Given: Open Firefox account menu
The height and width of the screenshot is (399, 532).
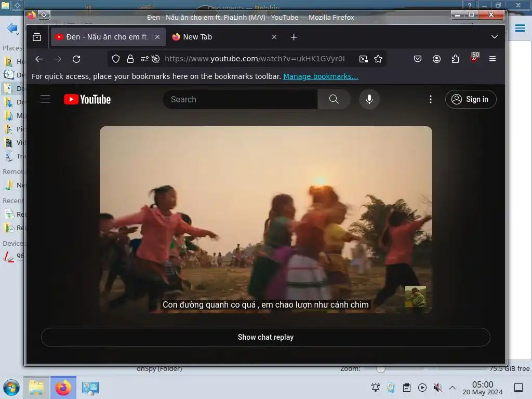Looking at the screenshot, I should [x=436, y=59].
